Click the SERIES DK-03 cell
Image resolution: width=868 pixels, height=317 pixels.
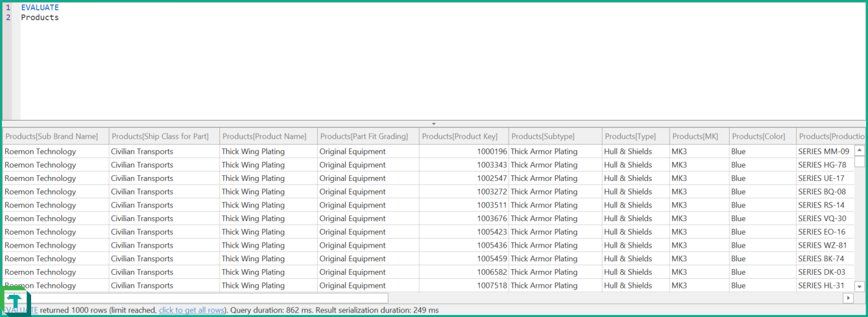(825, 272)
